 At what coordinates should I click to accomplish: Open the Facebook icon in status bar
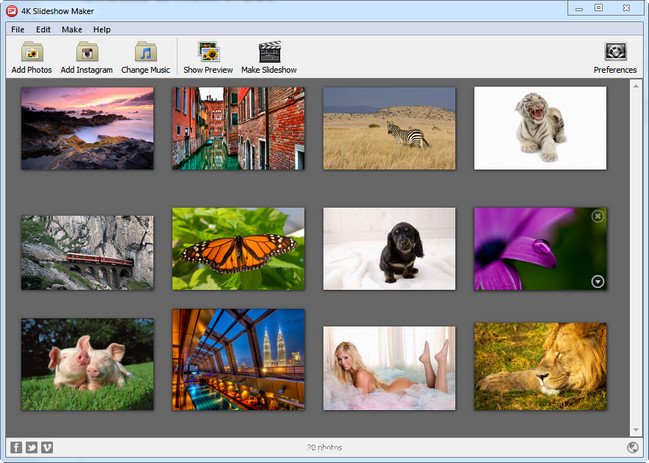(16, 447)
